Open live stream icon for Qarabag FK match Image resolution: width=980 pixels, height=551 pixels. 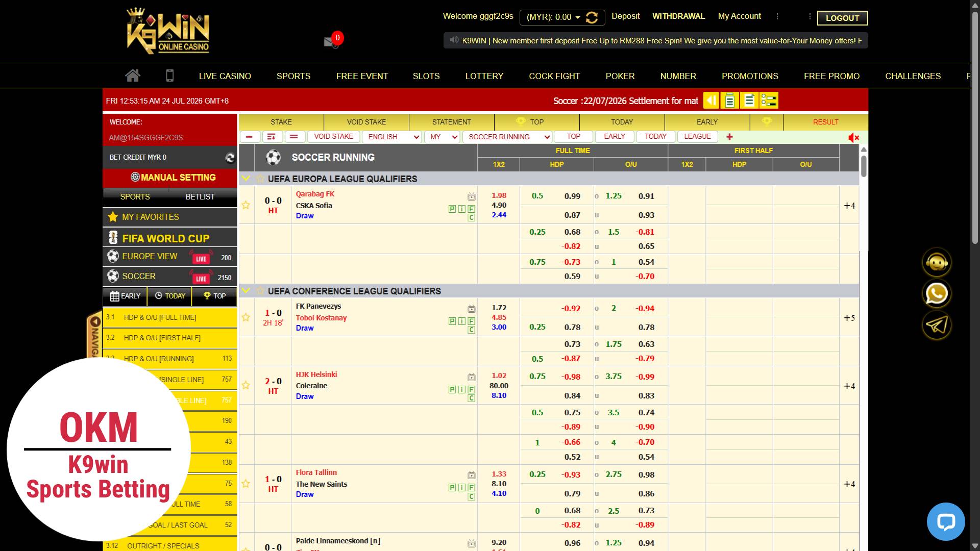click(x=471, y=196)
